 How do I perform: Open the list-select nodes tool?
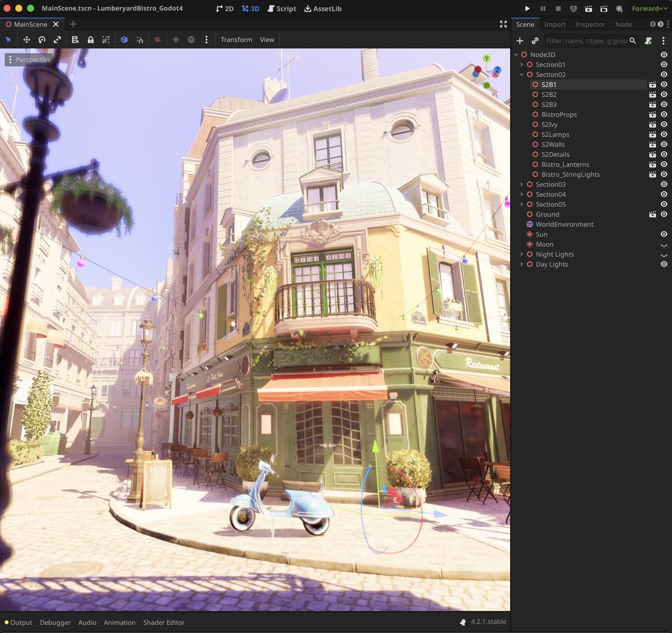pos(75,40)
